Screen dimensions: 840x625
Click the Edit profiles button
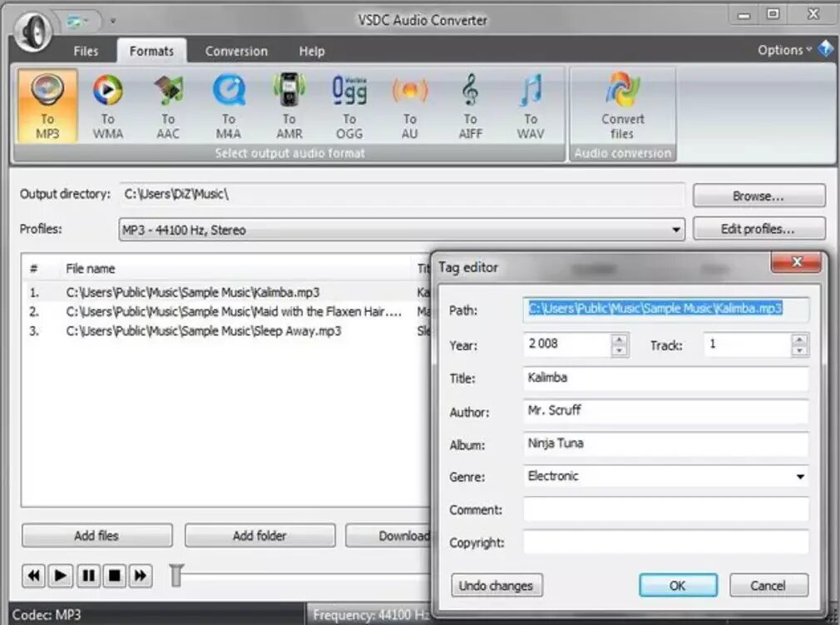[x=758, y=229]
